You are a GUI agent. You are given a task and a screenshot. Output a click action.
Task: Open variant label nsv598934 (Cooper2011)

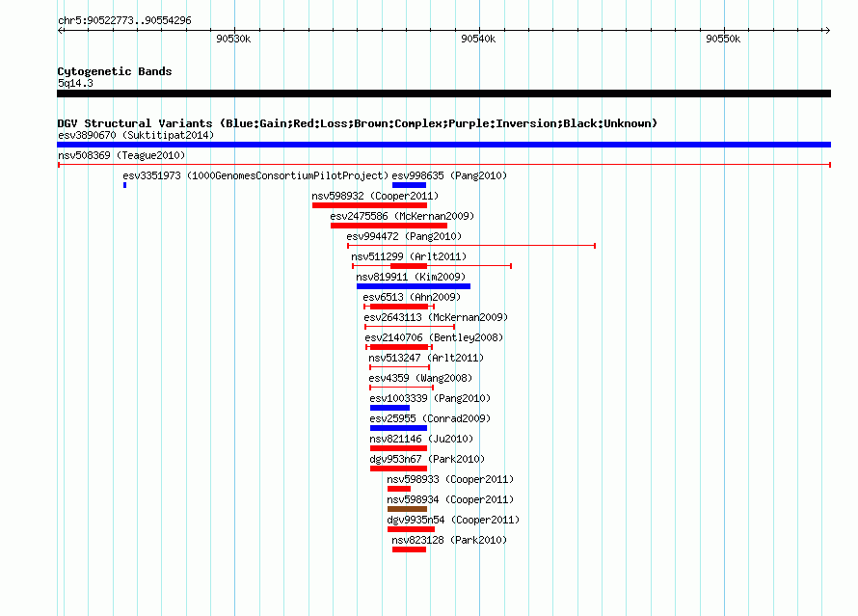[x=450, y=499]
